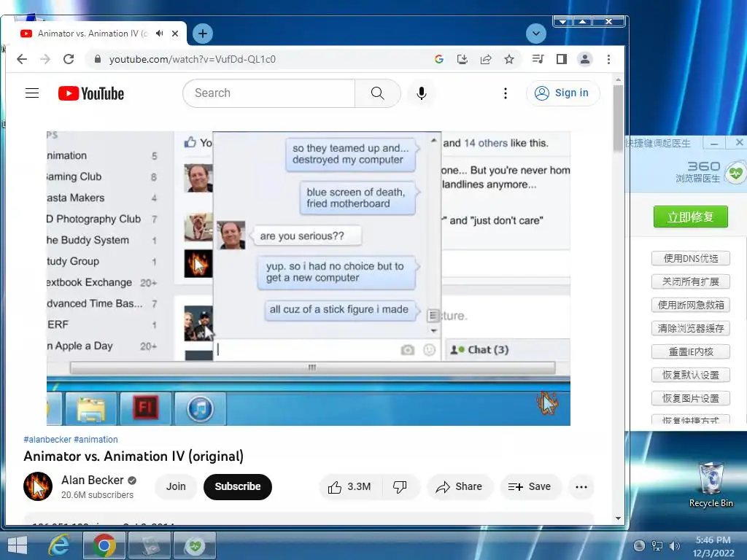Click 清除浏览器缓存 in 360 panel
747x560 pixels.
point(690,328)
